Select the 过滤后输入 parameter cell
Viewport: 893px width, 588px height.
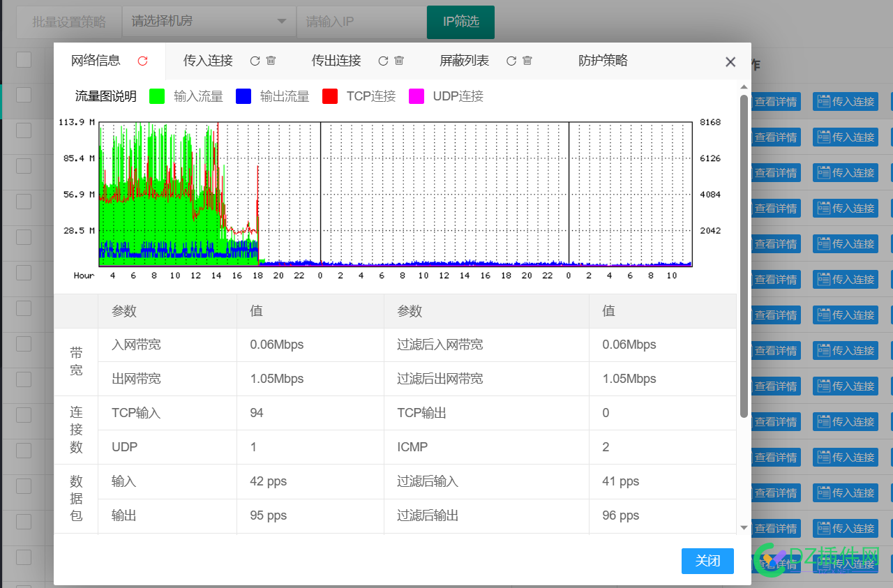[x=486, y=481]
